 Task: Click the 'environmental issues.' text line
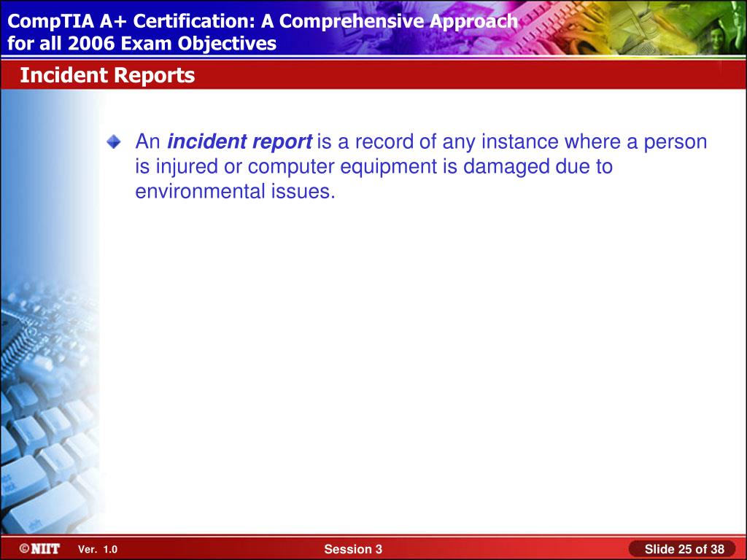tap(236, 192)
